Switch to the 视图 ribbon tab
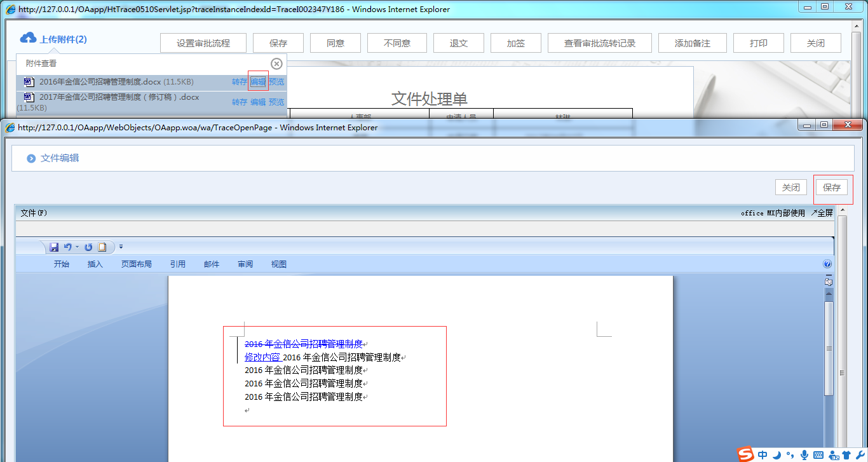 coord(279,264)
